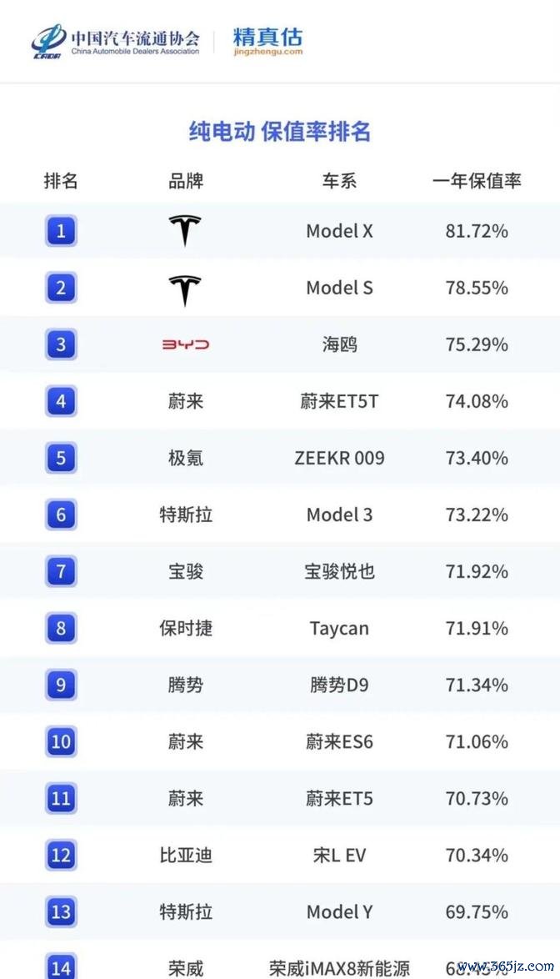Select the ZEEKR 009 model name
The image size is (560, 979).
tap(339, 458)
